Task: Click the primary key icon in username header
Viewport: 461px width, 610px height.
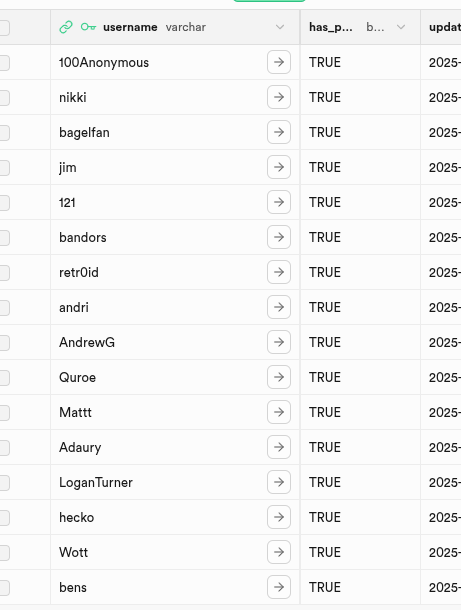Action: pyautogui.click(x=88, y=27)
